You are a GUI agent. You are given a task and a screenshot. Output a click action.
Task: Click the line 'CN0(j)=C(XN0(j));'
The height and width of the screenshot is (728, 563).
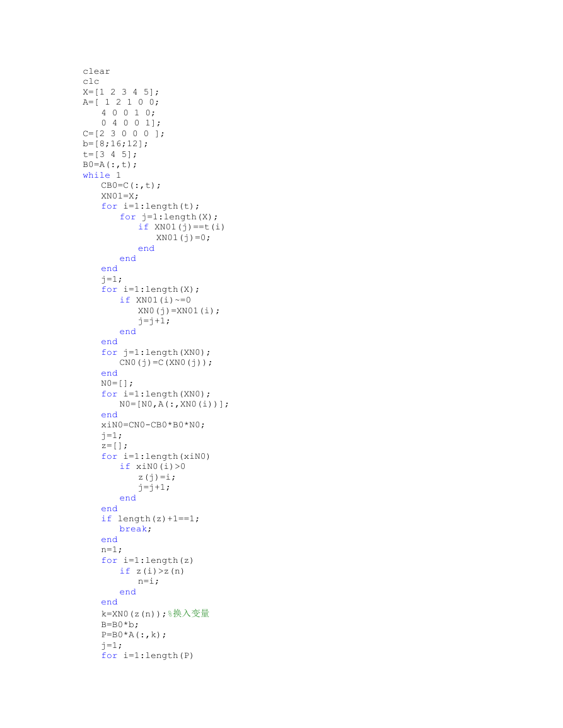click(166, 362)
